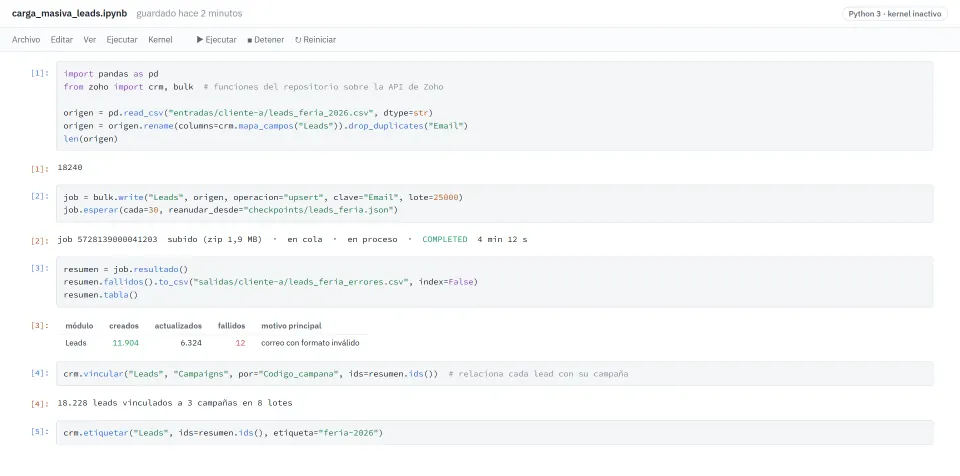Click the fallidos value 12

(x=240, y=343)
